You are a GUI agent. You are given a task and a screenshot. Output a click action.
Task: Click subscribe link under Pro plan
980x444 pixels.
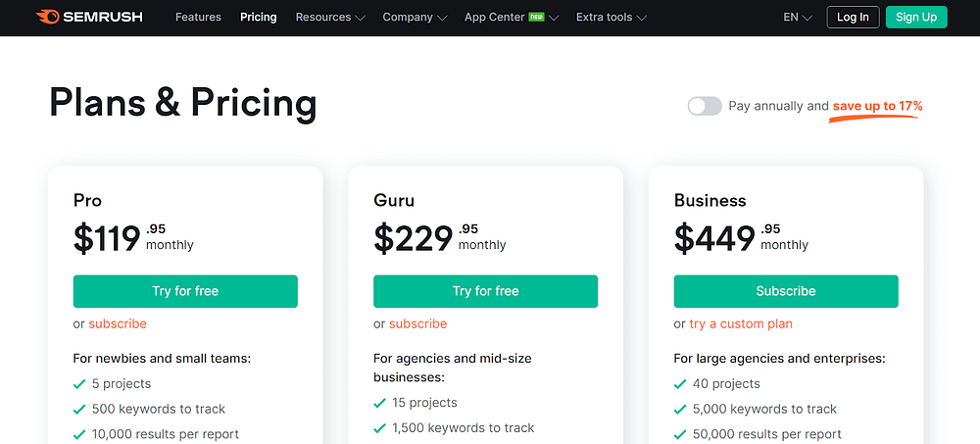click(x=118, y=323)
